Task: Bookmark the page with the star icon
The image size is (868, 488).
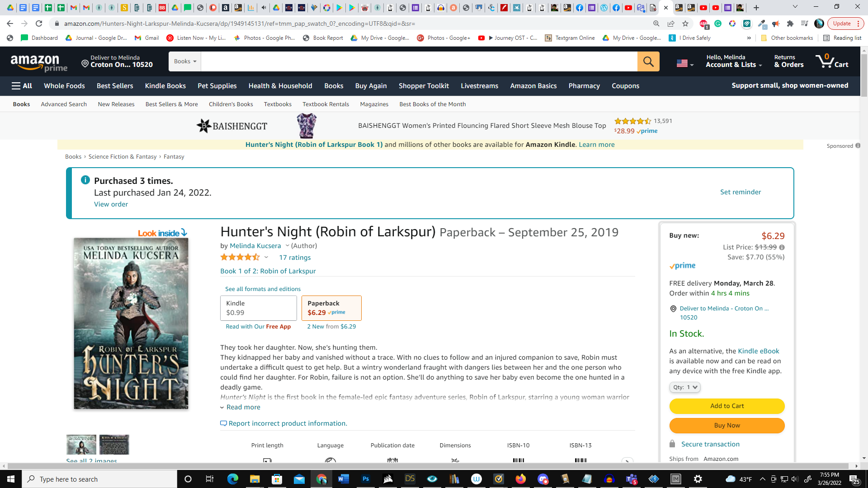Action: 685,23
